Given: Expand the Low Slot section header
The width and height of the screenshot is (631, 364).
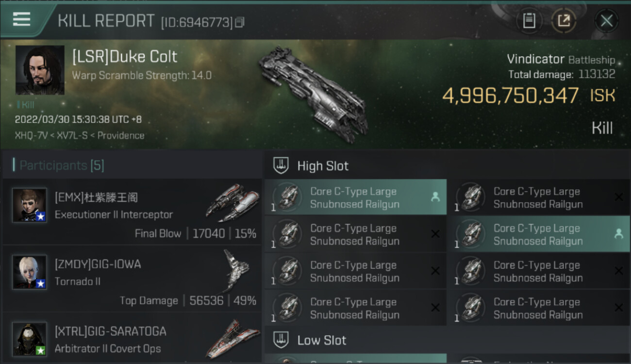Looking at the screenshot, I should coord(321,340).
